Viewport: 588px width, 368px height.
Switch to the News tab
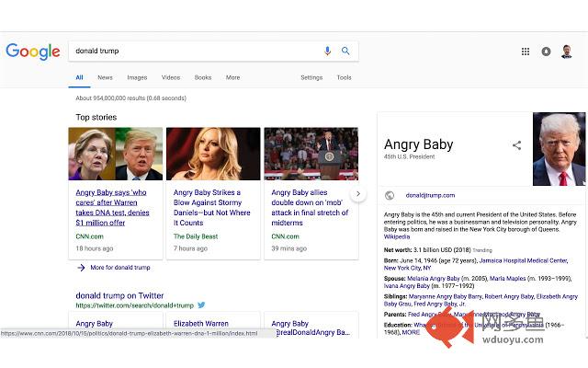105,77
